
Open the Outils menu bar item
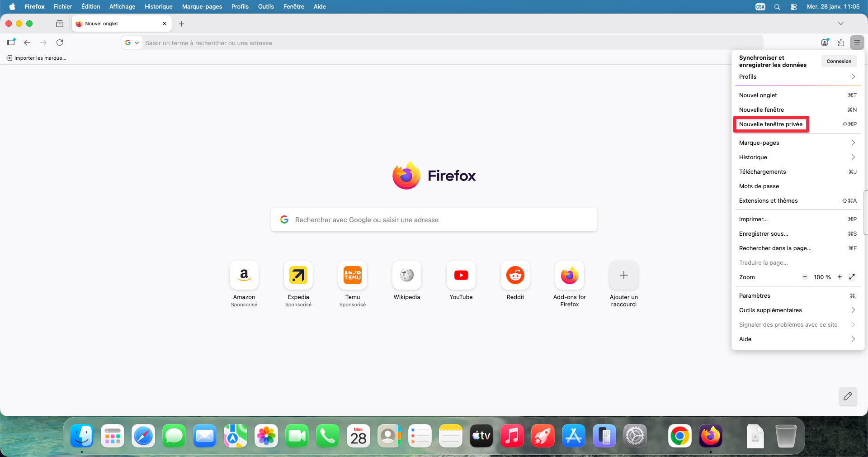coord(266,7)
